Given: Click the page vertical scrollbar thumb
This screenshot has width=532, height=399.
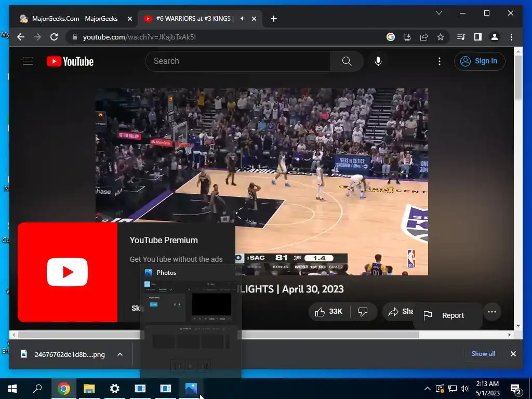Looking at the screenshot, I should pyautogui.click(x=518, y=77).
